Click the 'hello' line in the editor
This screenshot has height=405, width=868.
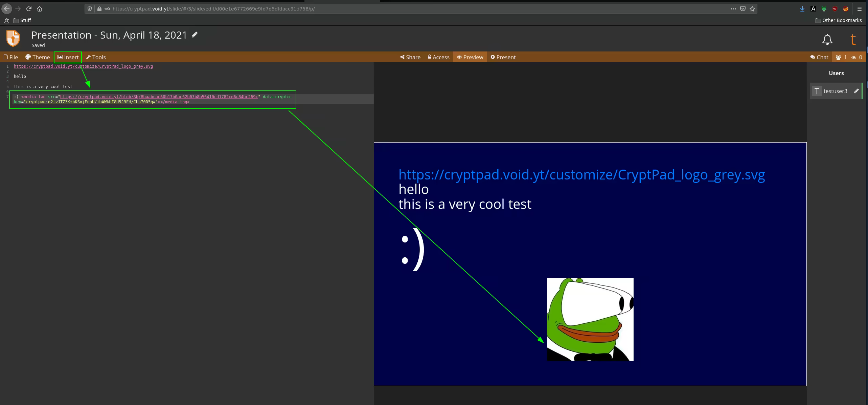[20, 77]
